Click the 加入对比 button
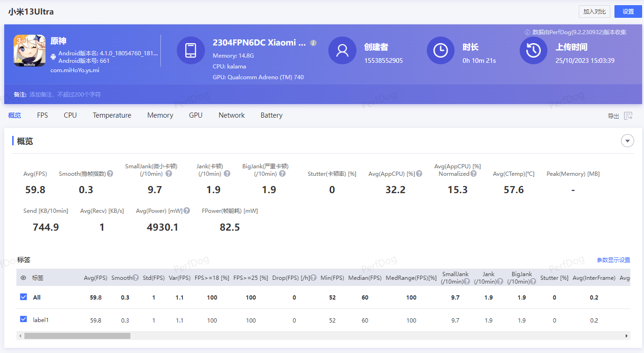This screenshot has height=353, width=644. [594, 12]
